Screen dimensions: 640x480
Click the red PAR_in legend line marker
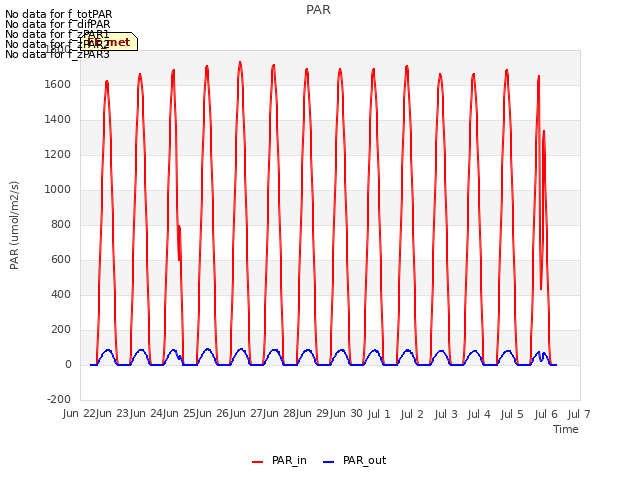point(258,462)
